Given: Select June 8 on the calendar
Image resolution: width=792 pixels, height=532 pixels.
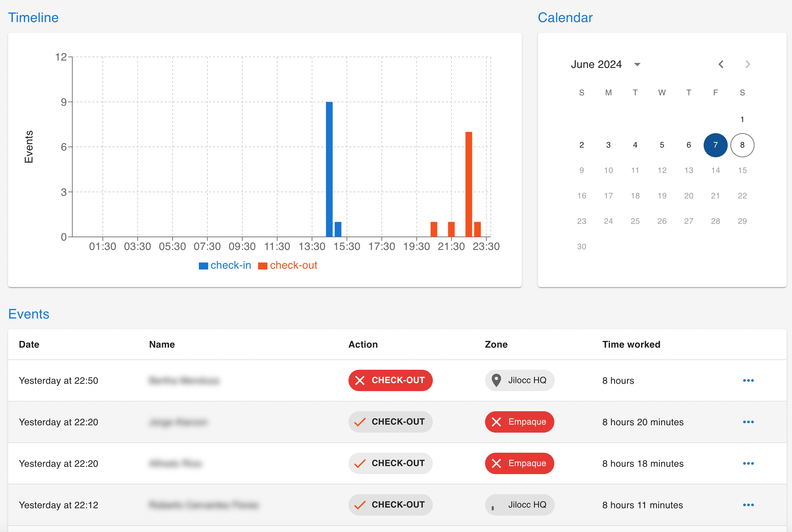Looking at the screenshot, I should pyautogui.click(x=742, y=145).
